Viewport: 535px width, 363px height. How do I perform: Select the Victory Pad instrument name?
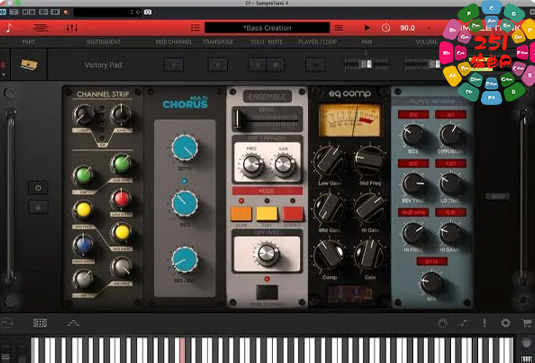click(x=103, y=65)
